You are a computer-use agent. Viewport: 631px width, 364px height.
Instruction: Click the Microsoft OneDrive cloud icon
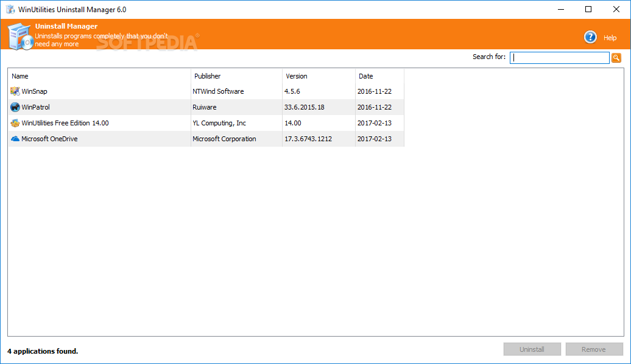(x=15, y=139)
